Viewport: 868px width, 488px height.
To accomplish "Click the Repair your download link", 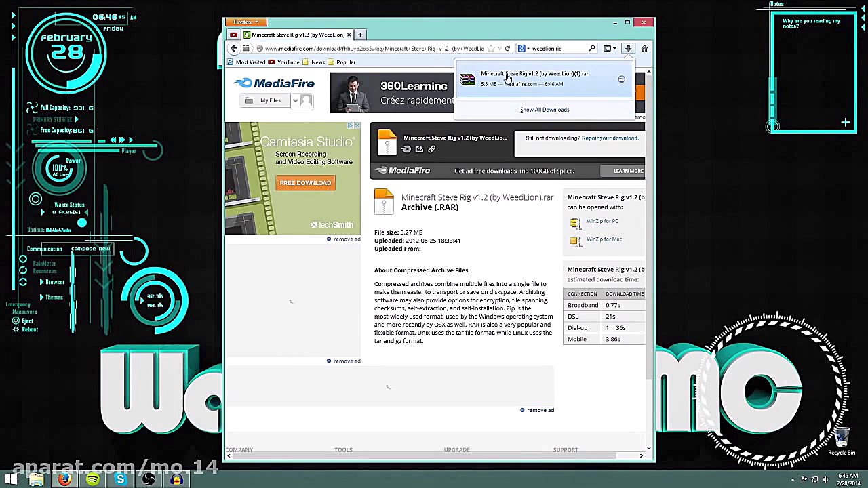I will click(610, 138).
